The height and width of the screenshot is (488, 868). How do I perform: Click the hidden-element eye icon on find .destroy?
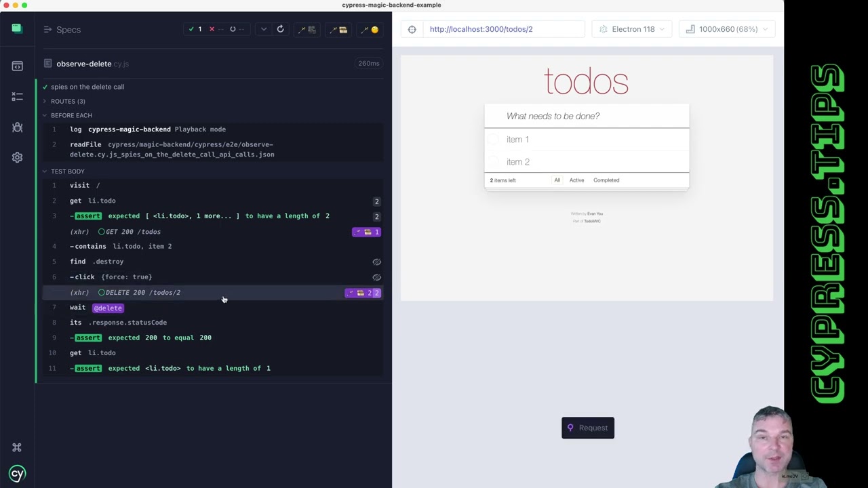point(376,262)
